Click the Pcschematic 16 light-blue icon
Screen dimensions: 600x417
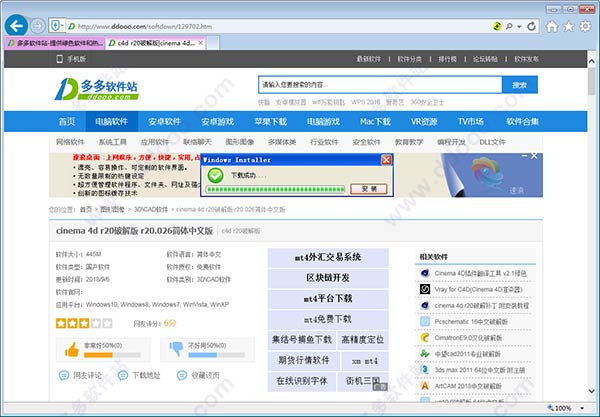pos(425,321)
